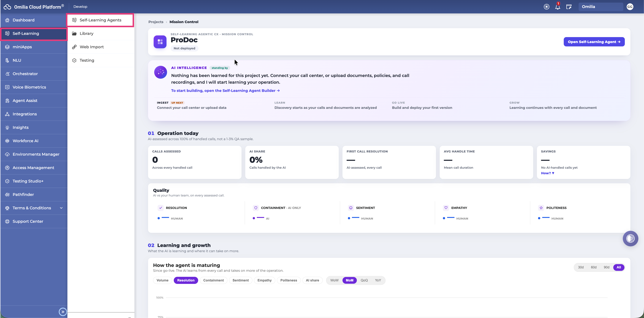Open the Library submenu item
The image size is (644, 318).
(101, 34)
